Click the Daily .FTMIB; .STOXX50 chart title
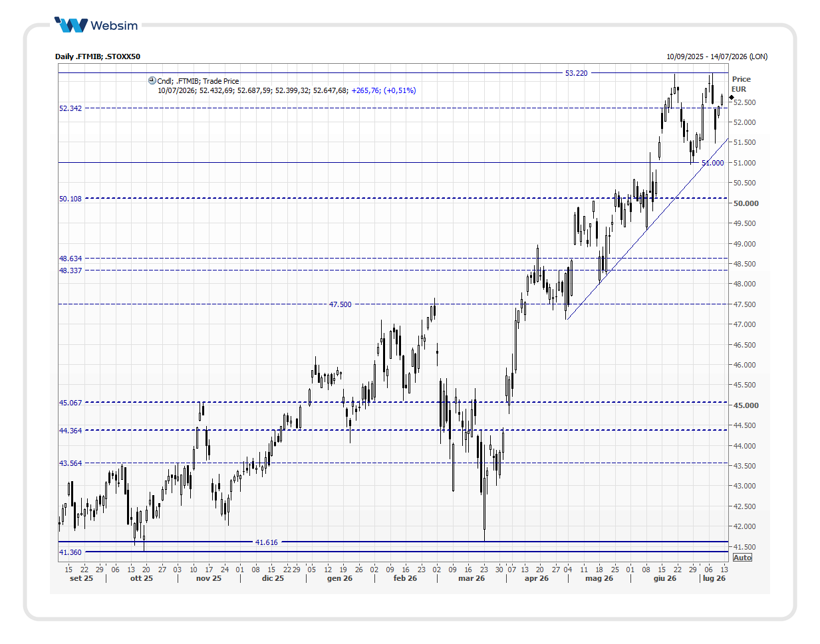The width and height of the screenshot is (820, 644). [98, 56]
